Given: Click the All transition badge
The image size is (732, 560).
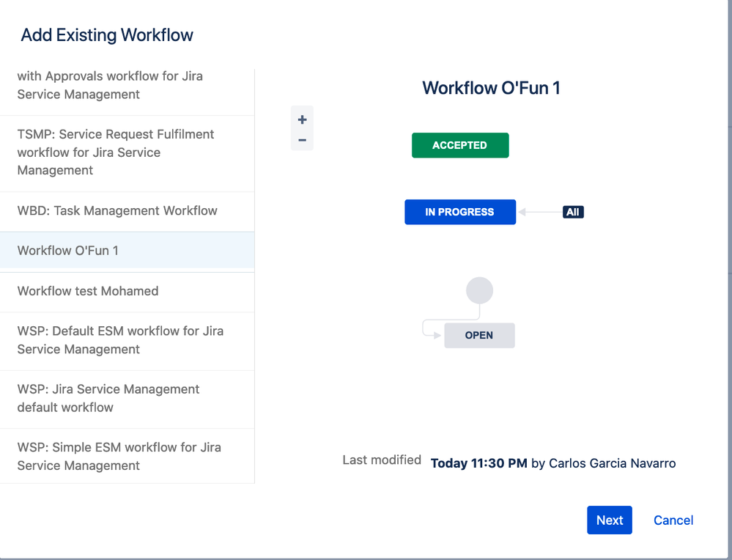Looking at the screenshot, I should point(573,212).
